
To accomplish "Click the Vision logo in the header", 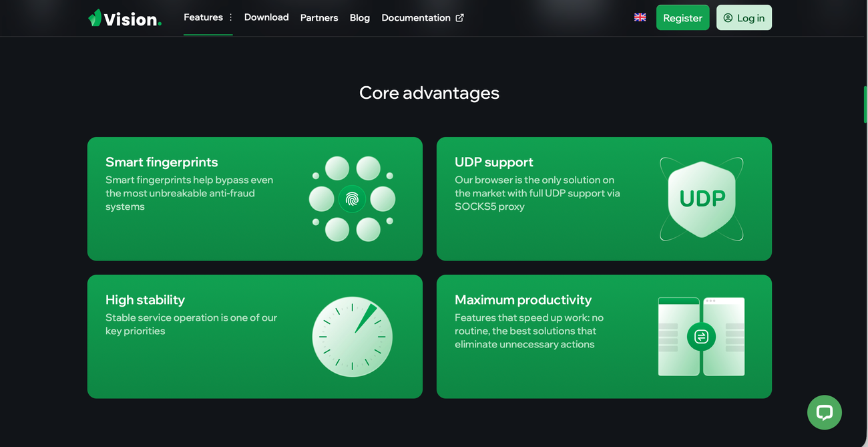I will point(125,18).
